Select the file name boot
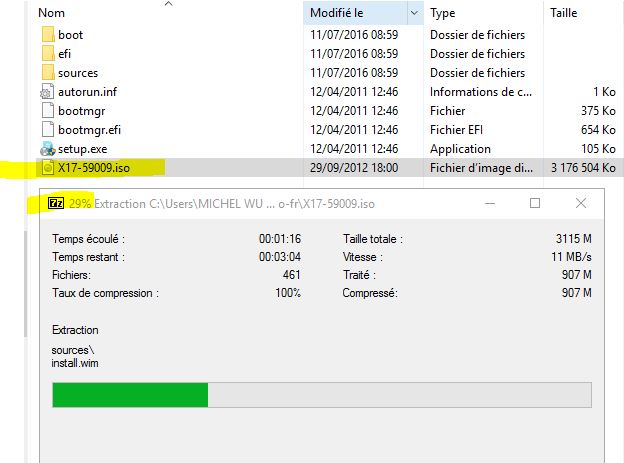The height and width of the screenshot is (463, 624). click(x=70, y=35)
